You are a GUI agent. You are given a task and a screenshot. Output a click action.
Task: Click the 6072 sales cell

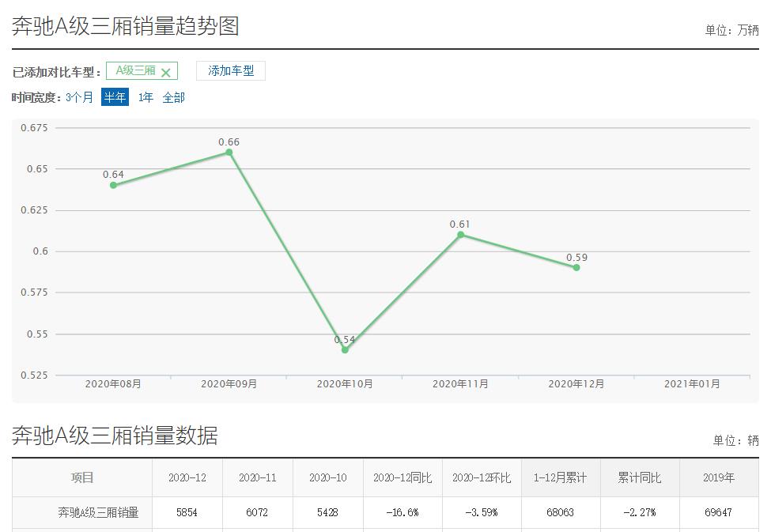click(257, 512)
